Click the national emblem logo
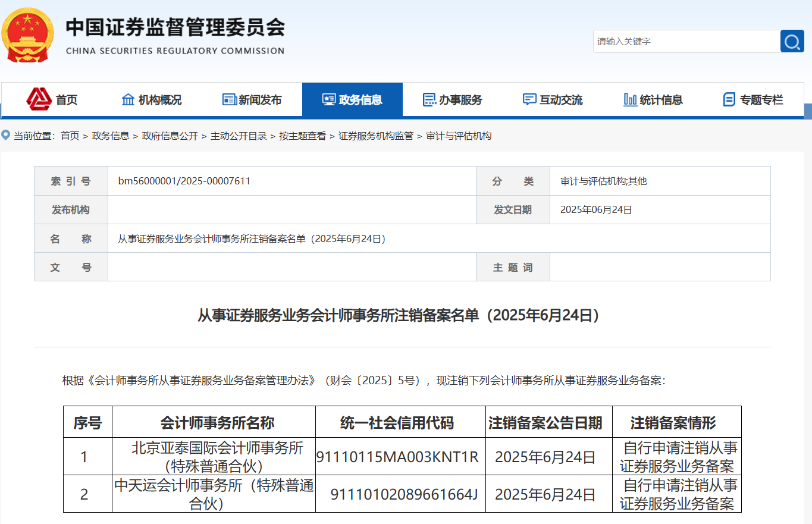This screenshot has width=812, height=524. click(27, 34)
